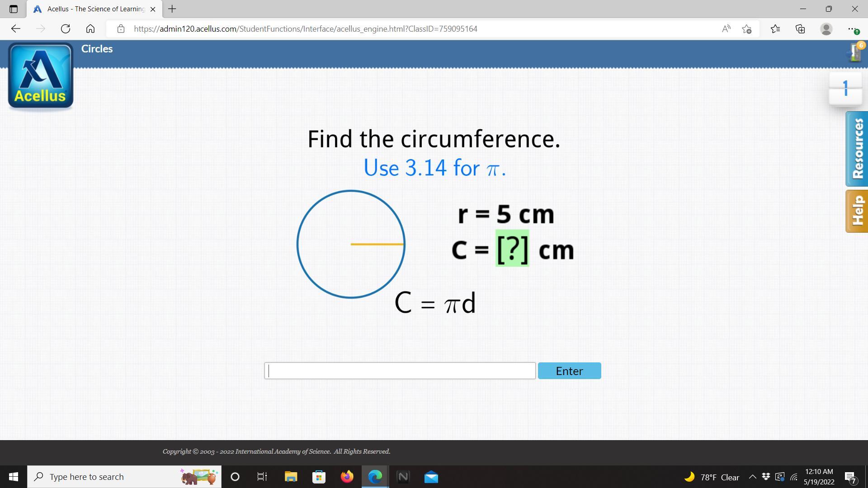868x488 pixels.
Task: Open the Favorites list icon
Action: tap(775, 29)
